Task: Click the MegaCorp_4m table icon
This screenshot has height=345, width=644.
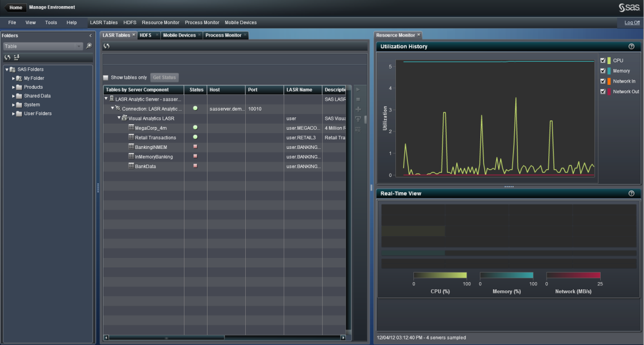Action: click(x=132, y=128)
